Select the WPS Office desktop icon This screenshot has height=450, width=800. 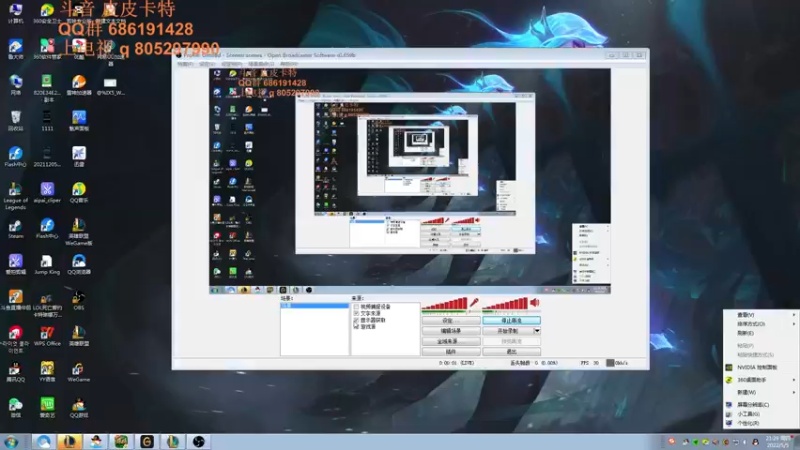click(47, 336)
